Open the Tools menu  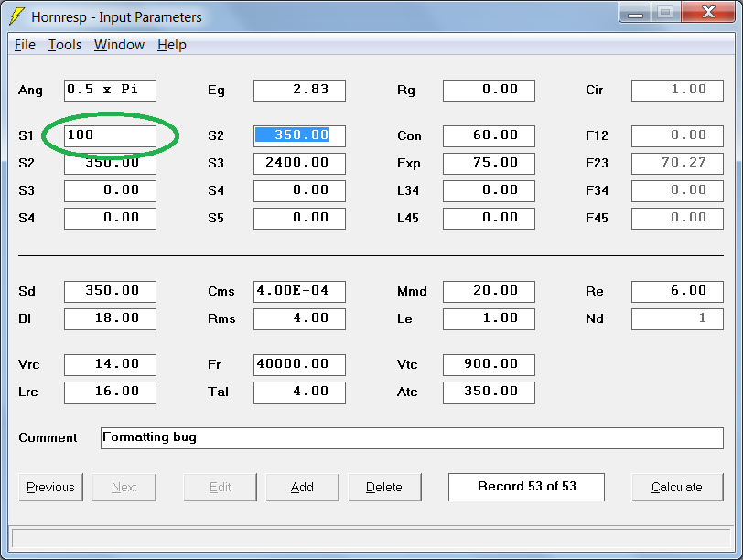click(65, 45)
